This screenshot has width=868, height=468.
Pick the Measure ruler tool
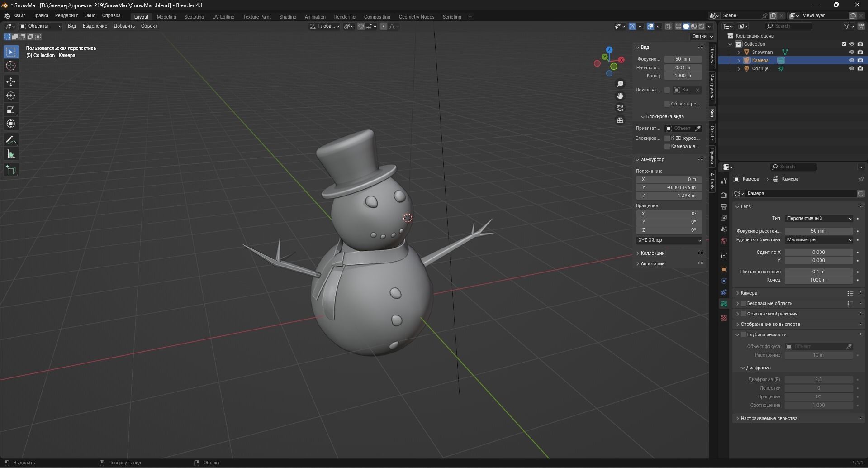[x=11, y=154]
